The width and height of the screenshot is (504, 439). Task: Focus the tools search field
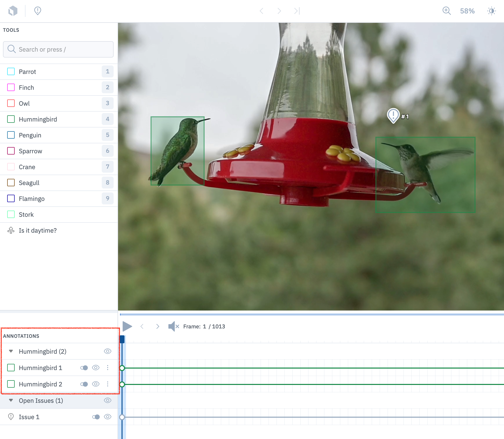(x=58, y=49)
